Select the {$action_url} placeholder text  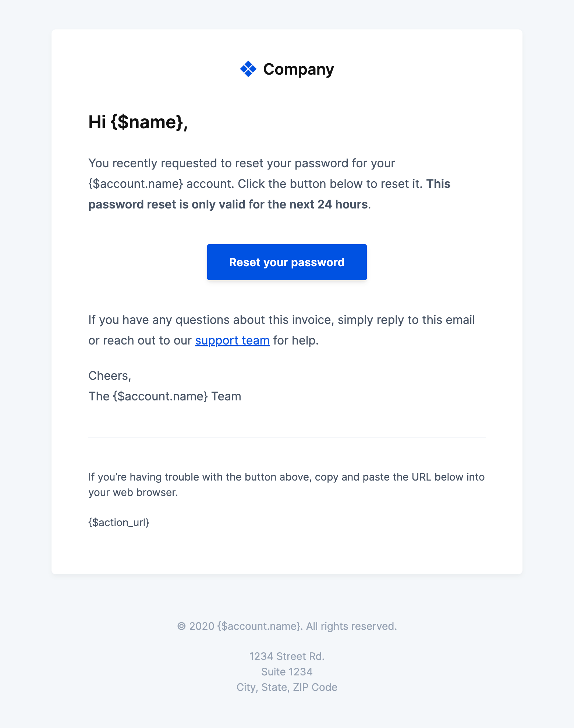coord(119,522)
